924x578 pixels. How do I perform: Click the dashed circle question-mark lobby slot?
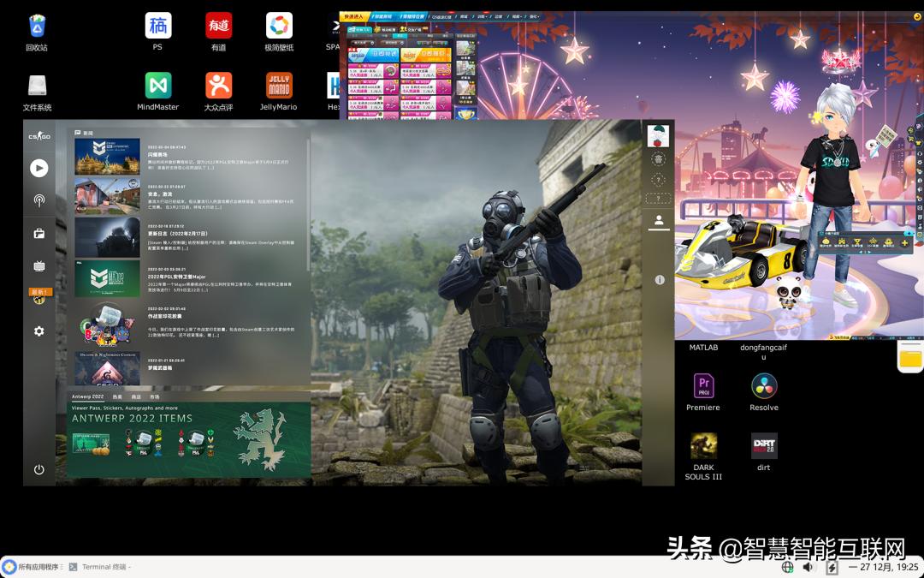(659, 179)
